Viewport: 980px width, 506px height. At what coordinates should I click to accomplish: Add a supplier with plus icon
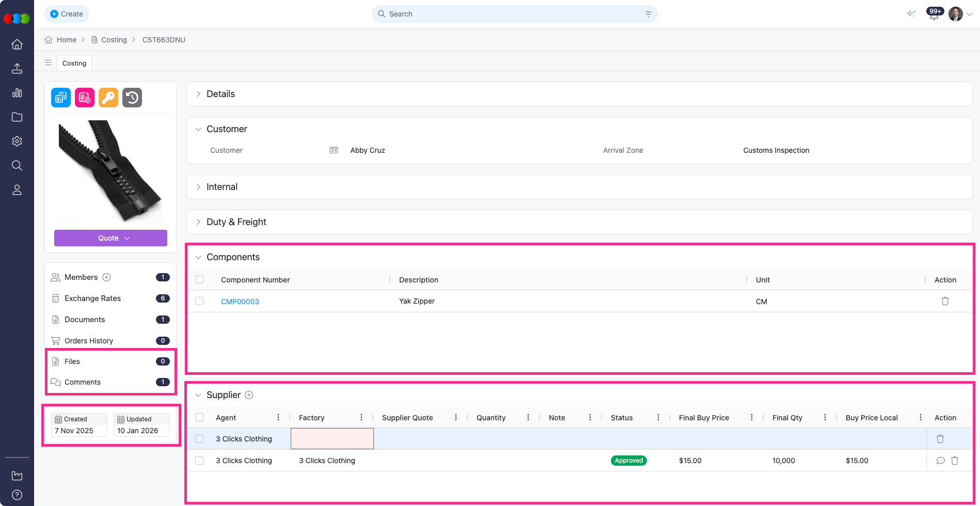pyautogui.click(x=249, y=395)
